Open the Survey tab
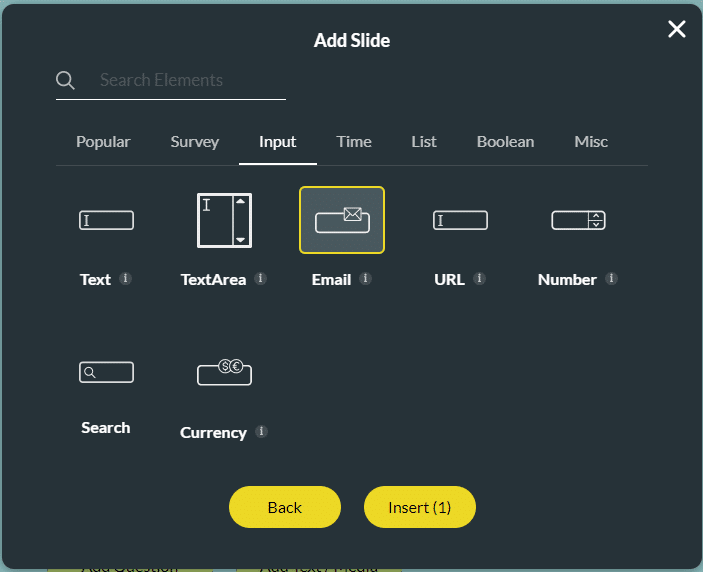The height and width of the screenshot is (572, 703). pos(195,142)
